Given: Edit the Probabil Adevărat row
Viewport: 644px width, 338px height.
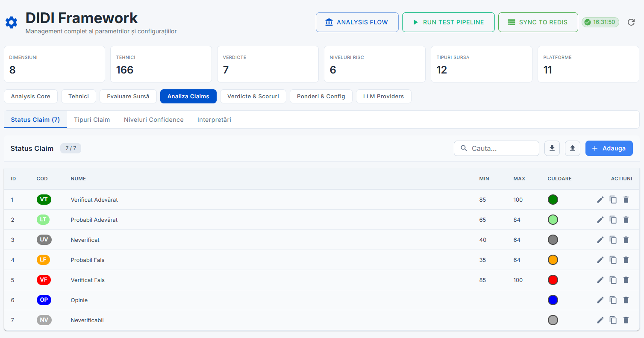Looking at the screenshot, I should click(600, 220).
